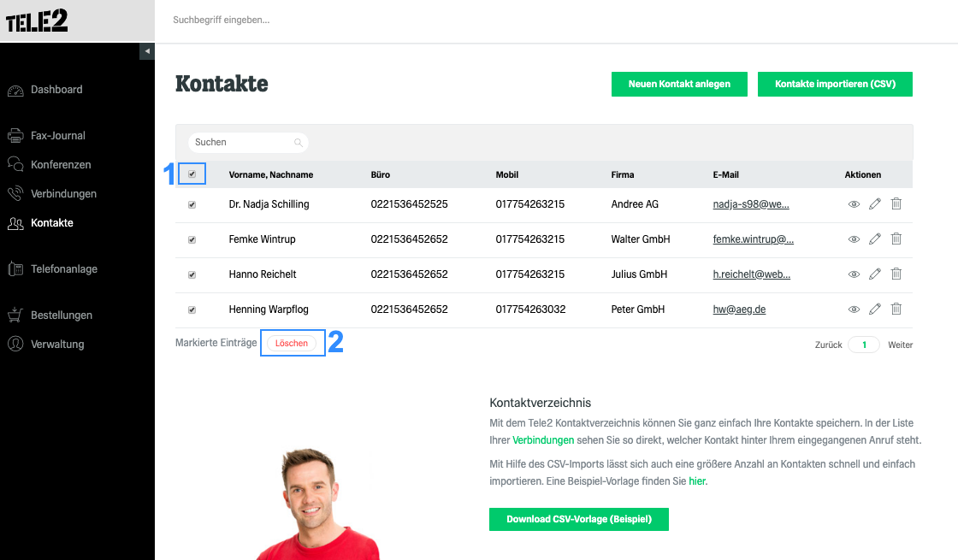This screenshot has width=958, height=560.
Task: Click the E-Mail column header
Action: point(726,174)
